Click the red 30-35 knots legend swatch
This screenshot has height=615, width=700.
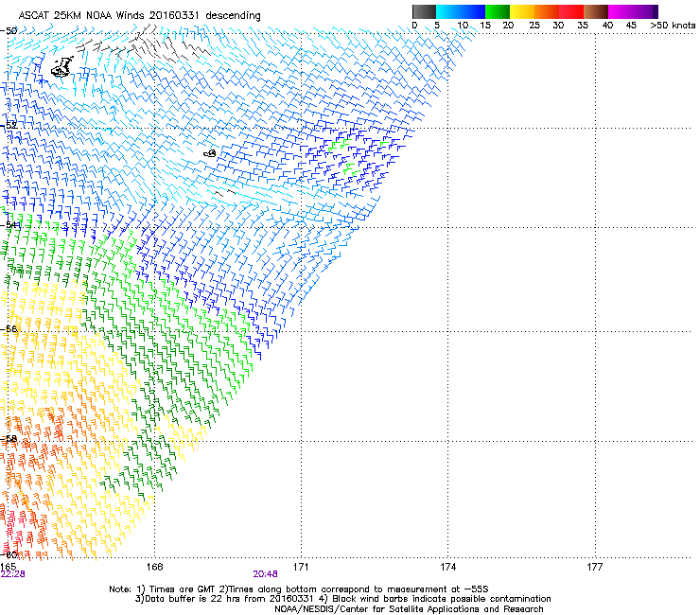(x=571, y=11)
